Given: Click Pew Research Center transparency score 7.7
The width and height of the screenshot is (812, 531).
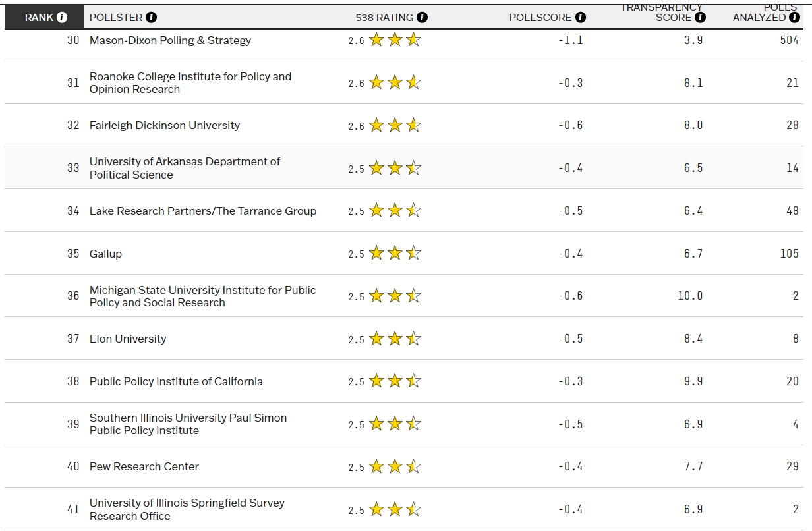Looking at the screenshot, I should (x=693, y=466).
